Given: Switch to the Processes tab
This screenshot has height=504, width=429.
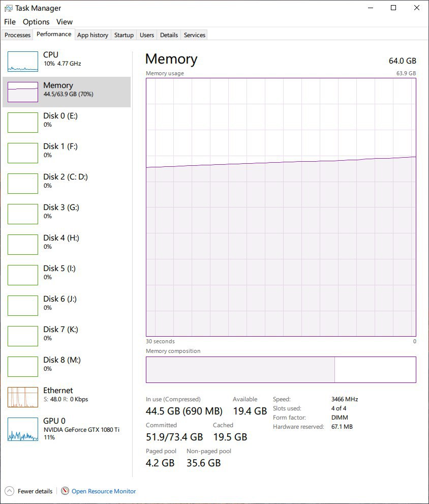Looking at the screenshot, I should (x=18, y=35).
